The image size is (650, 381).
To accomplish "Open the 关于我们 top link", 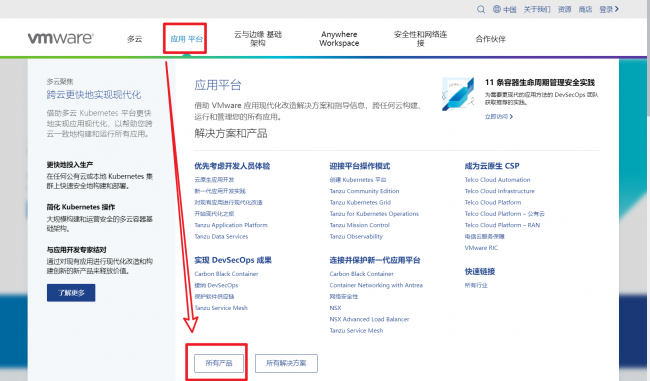I will [537, 9].
